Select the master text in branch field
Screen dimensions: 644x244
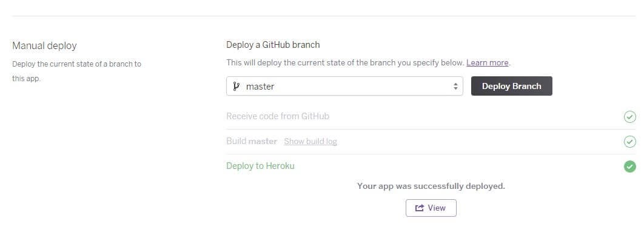point(260,87)
